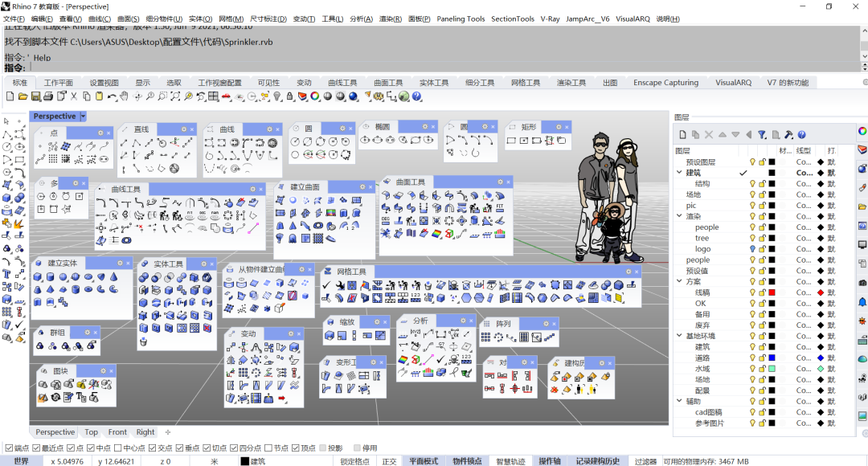This screenshot has width=868, height=466.
Task: Click the Undo arrow icon
Action: (x=112, y=96)
